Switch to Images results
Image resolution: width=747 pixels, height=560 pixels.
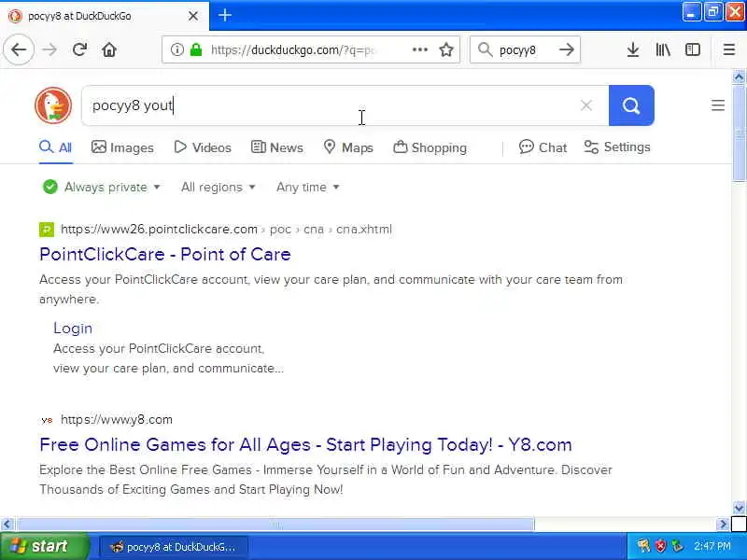pyautogui.click(x=122, y=147)
